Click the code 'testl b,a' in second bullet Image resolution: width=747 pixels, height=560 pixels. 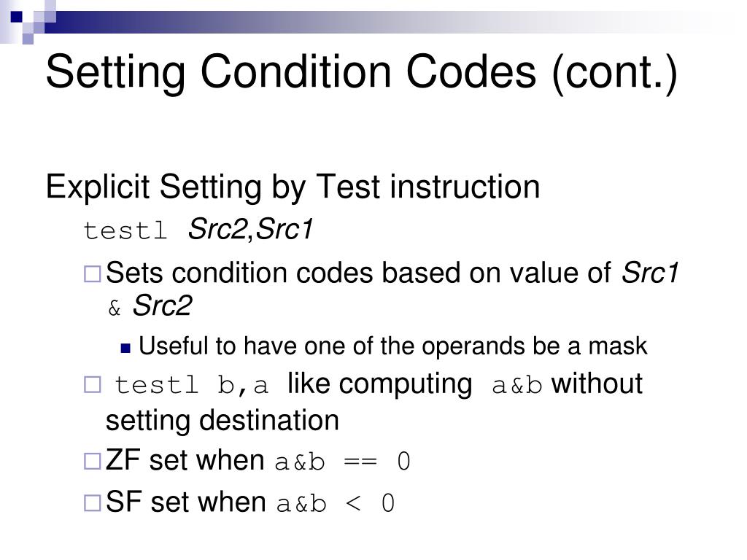pos(192,385)
